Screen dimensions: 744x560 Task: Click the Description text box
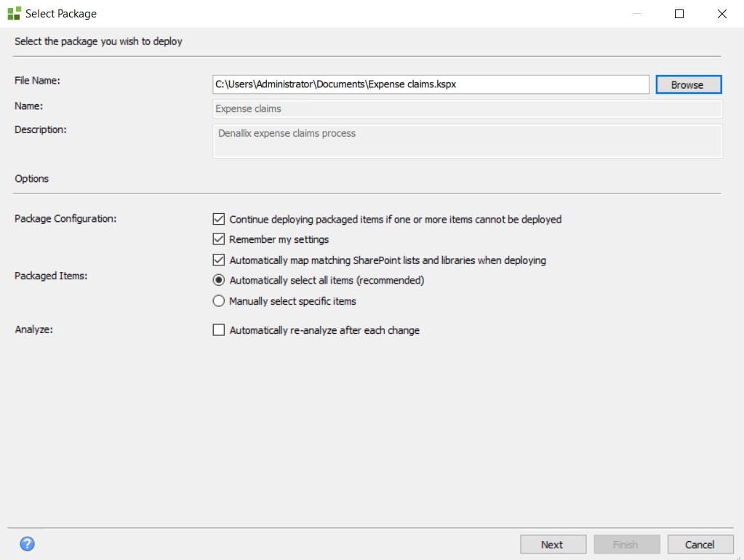coord(467,140)
